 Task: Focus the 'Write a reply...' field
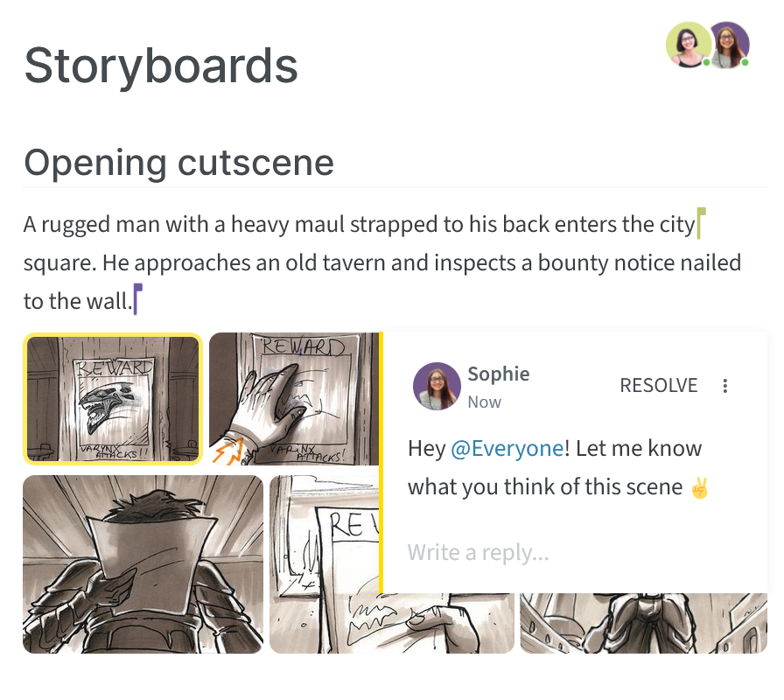tap(575, 552)
